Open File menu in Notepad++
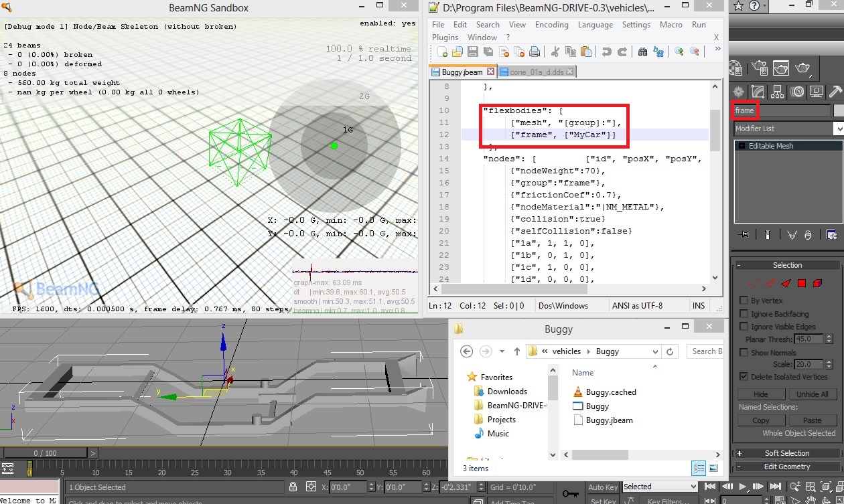This screenshot has height=504, width=844. point(438,25)
